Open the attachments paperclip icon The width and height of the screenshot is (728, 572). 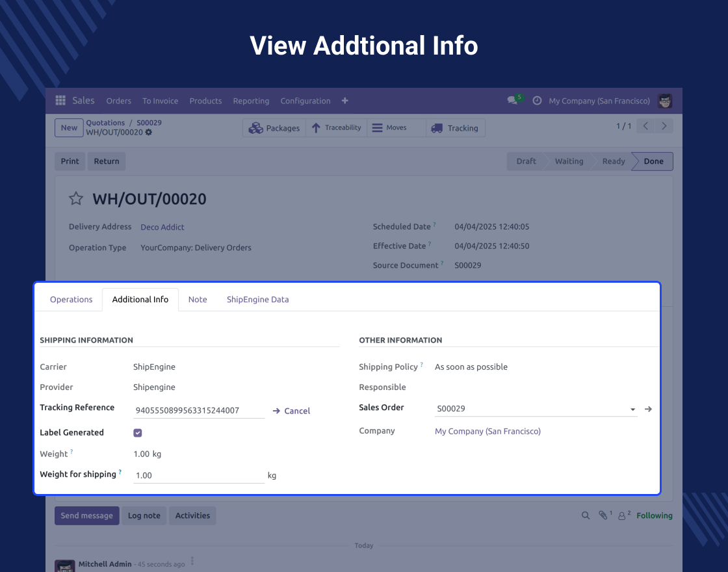coord(604,515)
